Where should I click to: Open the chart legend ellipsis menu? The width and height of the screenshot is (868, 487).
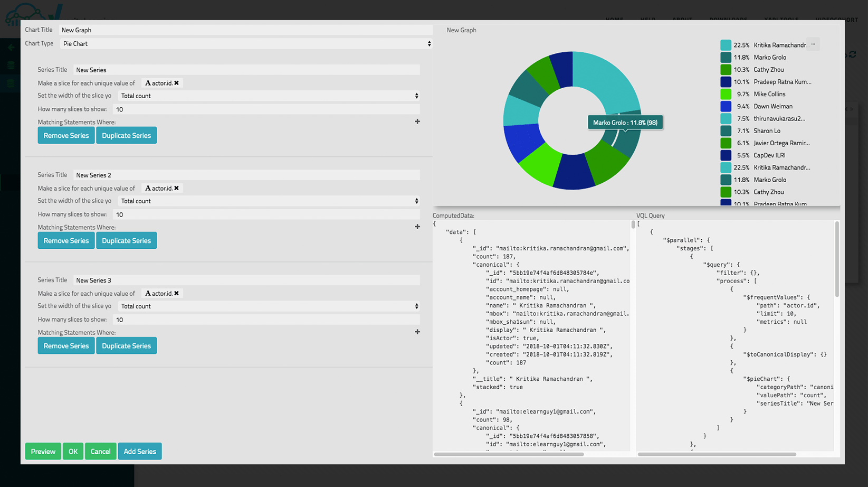click(x=813, y=45)
